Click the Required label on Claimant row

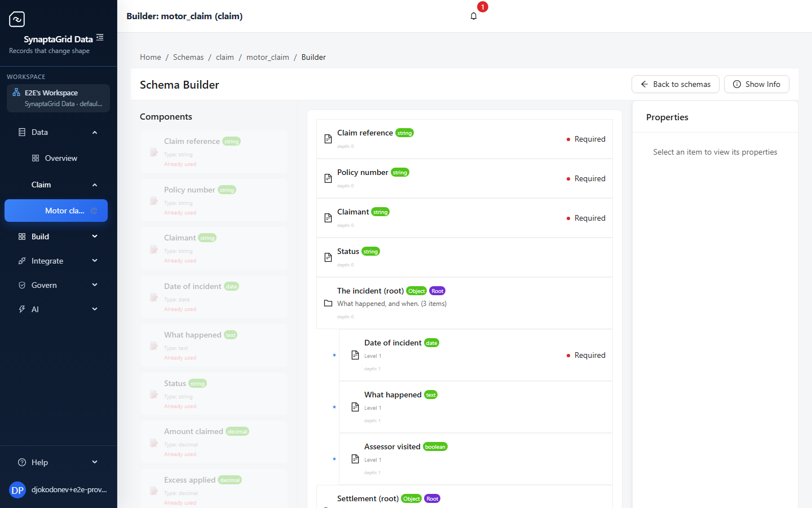click(x=590, y=218)
